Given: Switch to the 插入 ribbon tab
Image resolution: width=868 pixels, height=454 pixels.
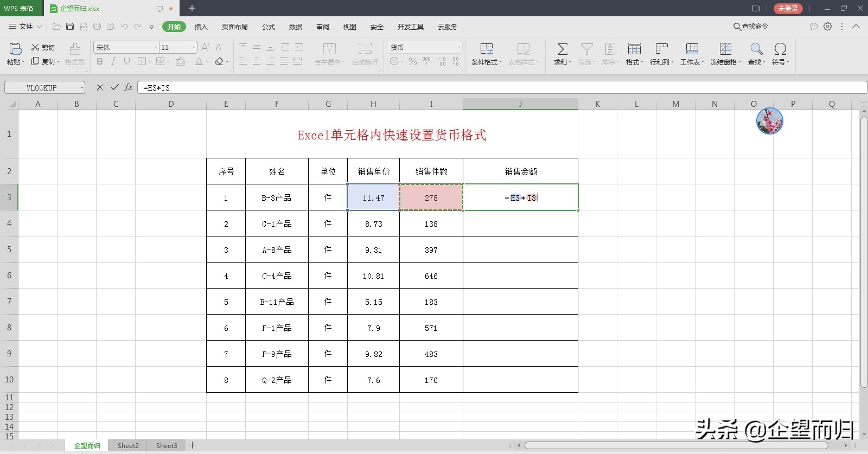Looking at the screenshot, I should (201, 27).
